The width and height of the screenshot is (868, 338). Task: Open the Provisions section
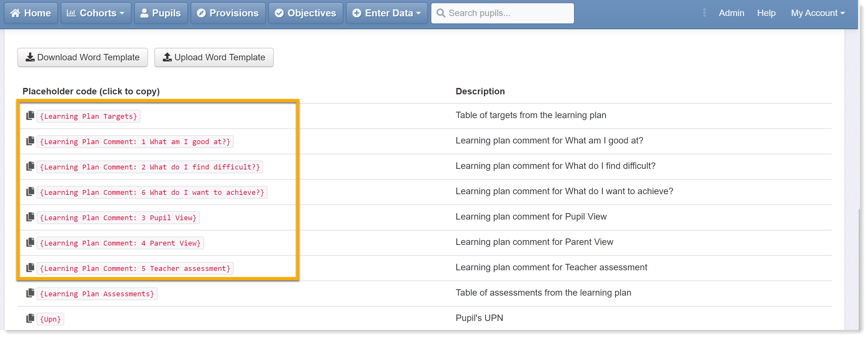228,13
